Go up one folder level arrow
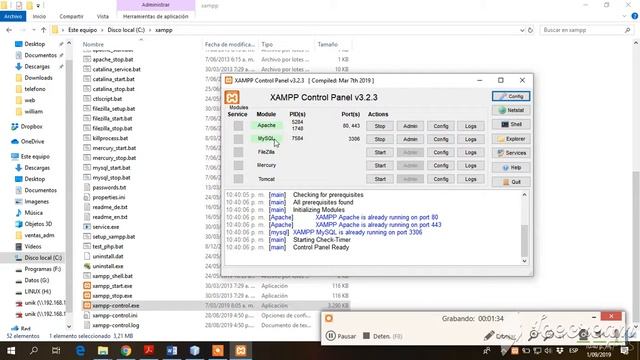 (x=43, y=30)
